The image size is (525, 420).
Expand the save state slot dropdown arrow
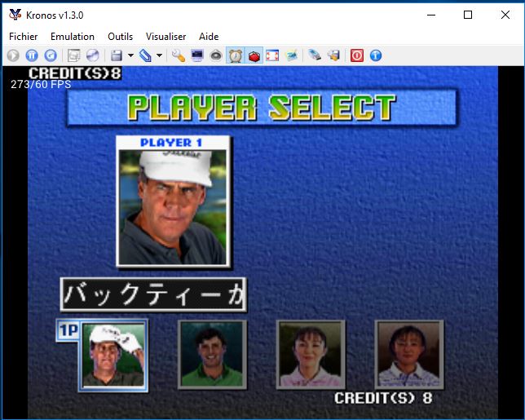click(x=130, y=55)
